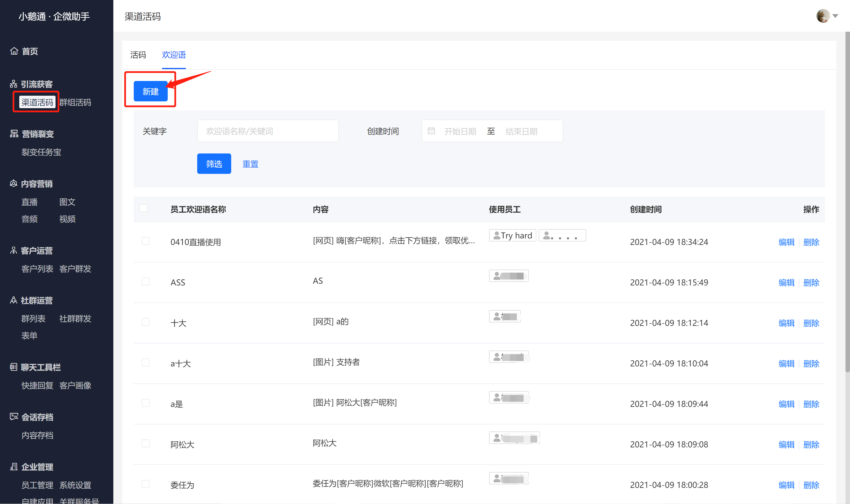
Task: Open 图文 in the sidebar
Action: click(x=67, y=202)
